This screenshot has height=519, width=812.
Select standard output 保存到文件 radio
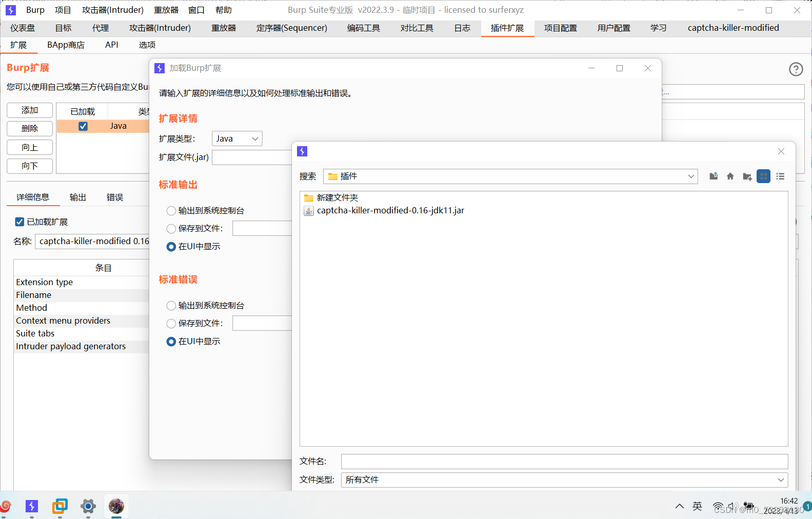pos(171,229)
